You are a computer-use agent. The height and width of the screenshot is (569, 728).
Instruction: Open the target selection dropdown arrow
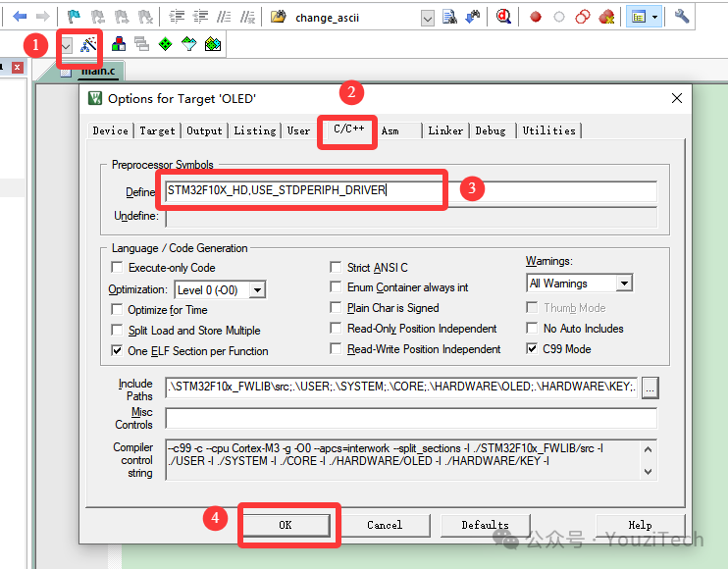coord(67,45)
